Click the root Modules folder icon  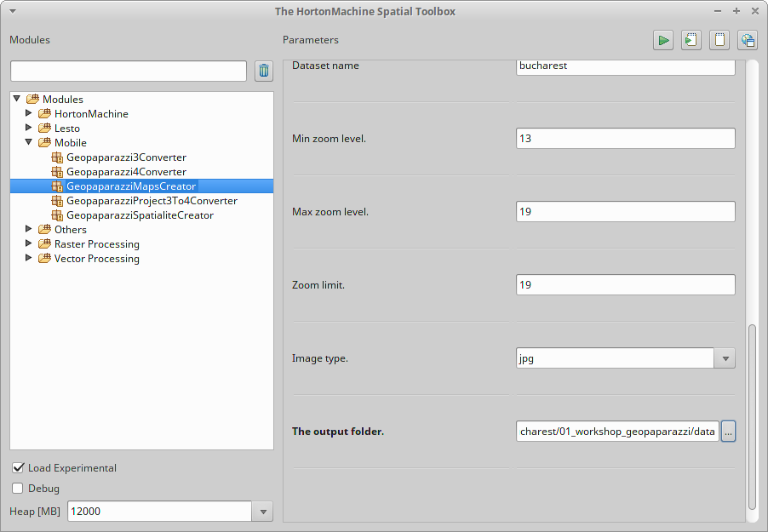pyautogui.click(x=33, y=99)
